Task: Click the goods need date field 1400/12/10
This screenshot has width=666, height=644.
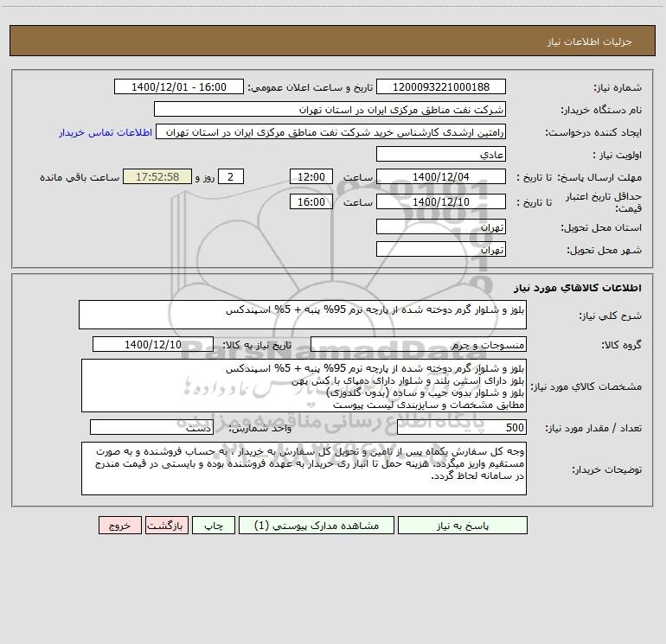Action: click(x=153, y=344)
